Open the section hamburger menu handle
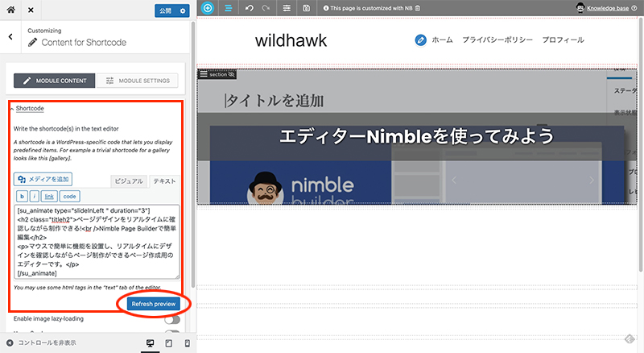The image size is (644, 353). pos(204,73)
